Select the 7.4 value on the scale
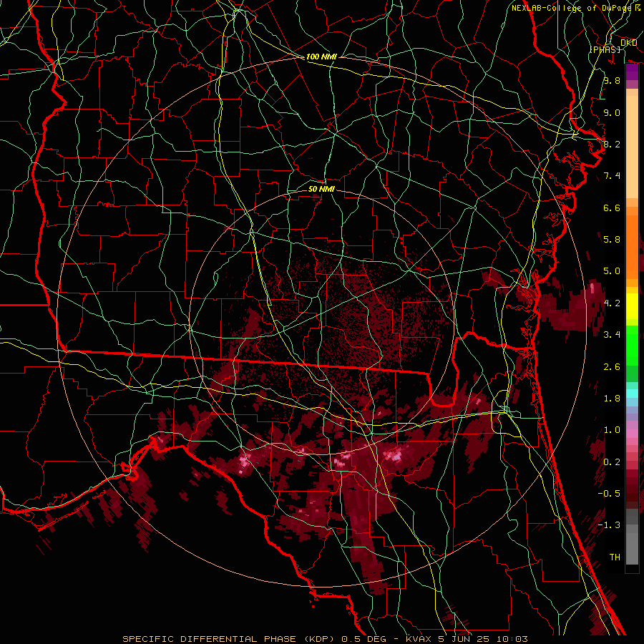 (612, 176)
